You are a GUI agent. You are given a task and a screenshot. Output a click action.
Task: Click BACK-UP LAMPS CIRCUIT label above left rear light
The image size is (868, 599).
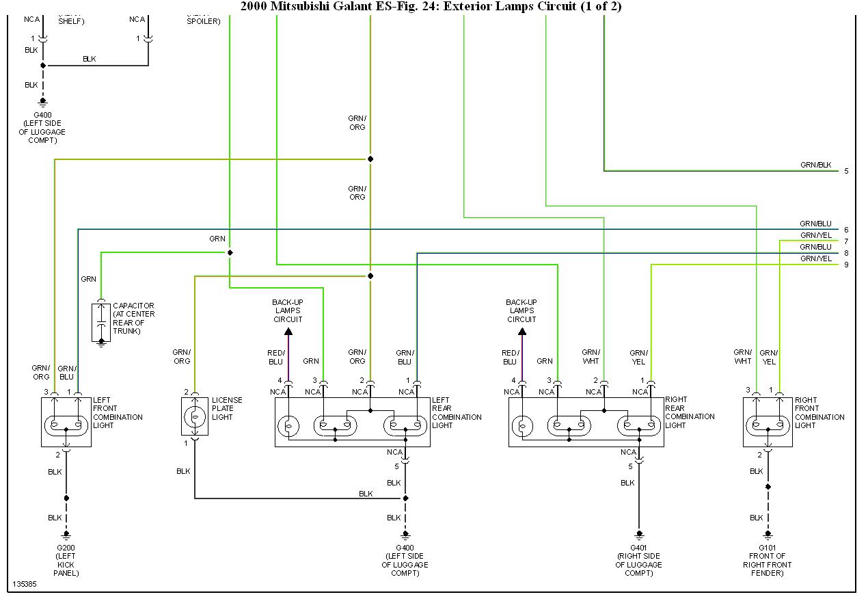coord(288,310)
